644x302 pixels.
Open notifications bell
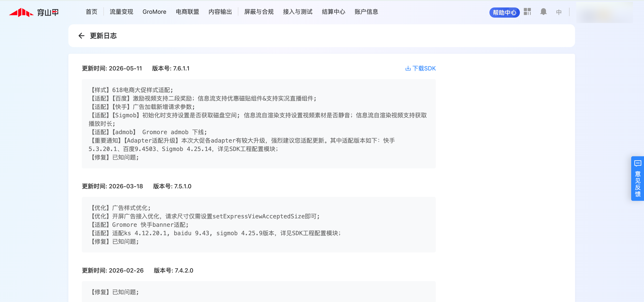pyautogui.click(x=543, y=12)
